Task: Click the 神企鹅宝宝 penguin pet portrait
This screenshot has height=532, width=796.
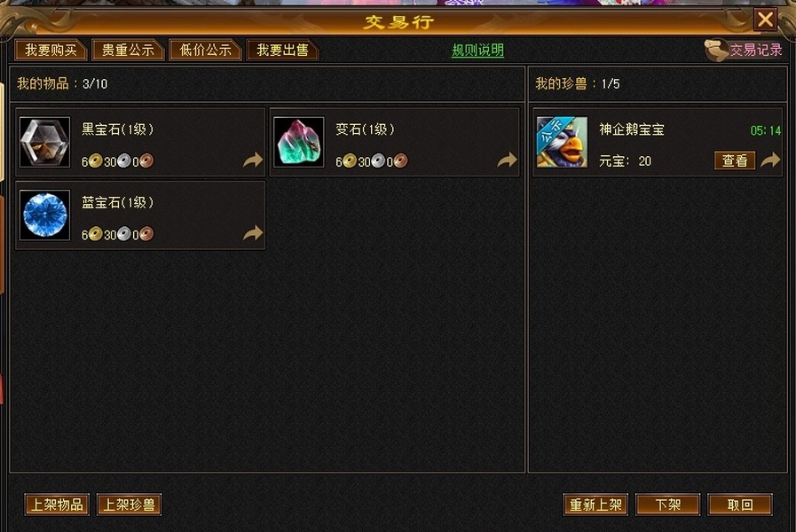Action: coord(562,143)
